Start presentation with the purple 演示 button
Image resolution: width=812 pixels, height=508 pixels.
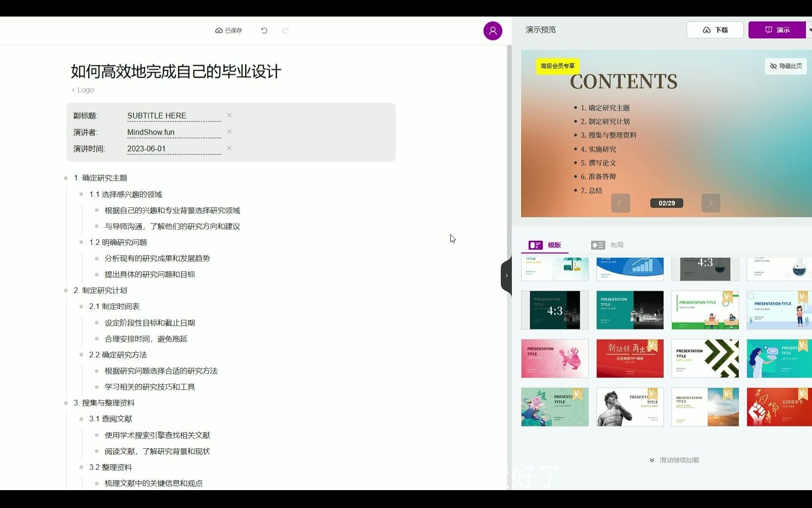pos(777,30)
